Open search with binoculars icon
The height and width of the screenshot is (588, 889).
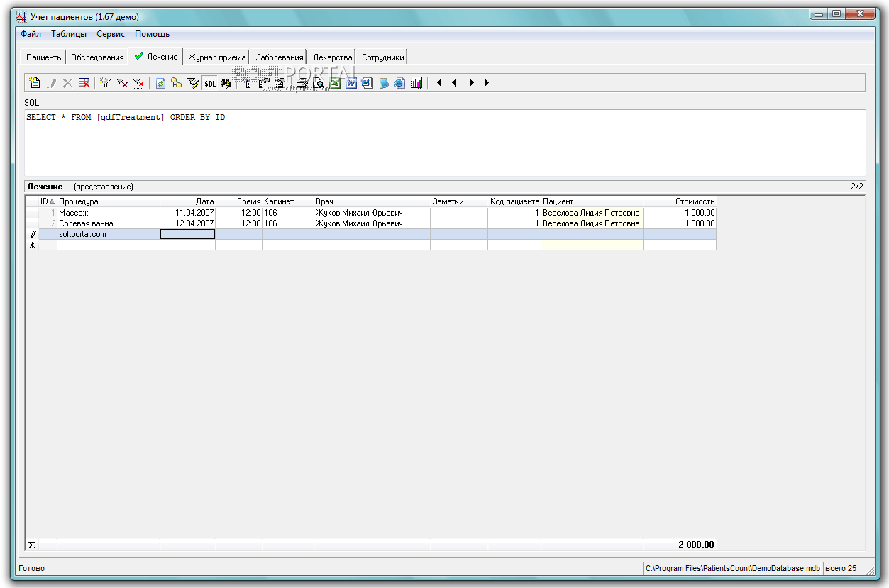pyautogui.click(x=226, y=83)
